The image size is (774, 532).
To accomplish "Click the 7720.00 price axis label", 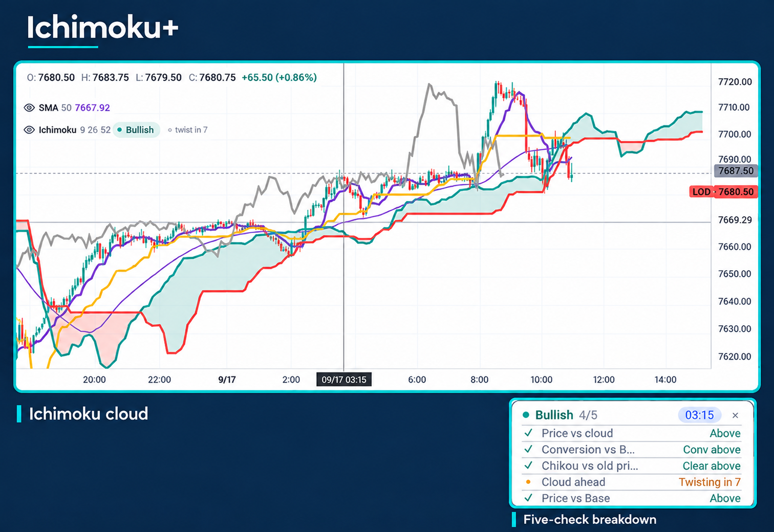I will 735,82.
